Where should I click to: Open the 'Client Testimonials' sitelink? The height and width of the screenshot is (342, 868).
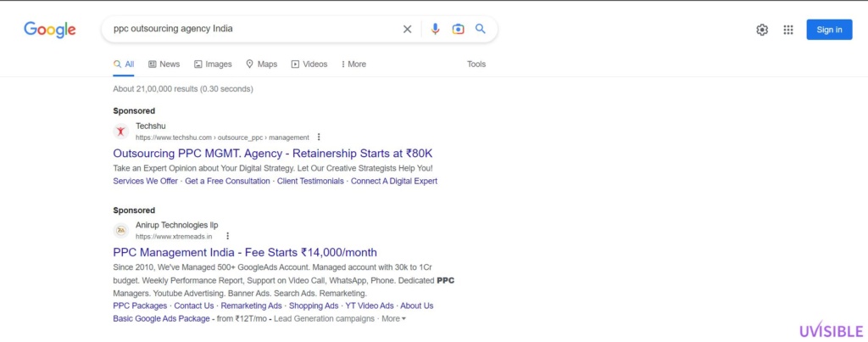(x=310, y=182)
